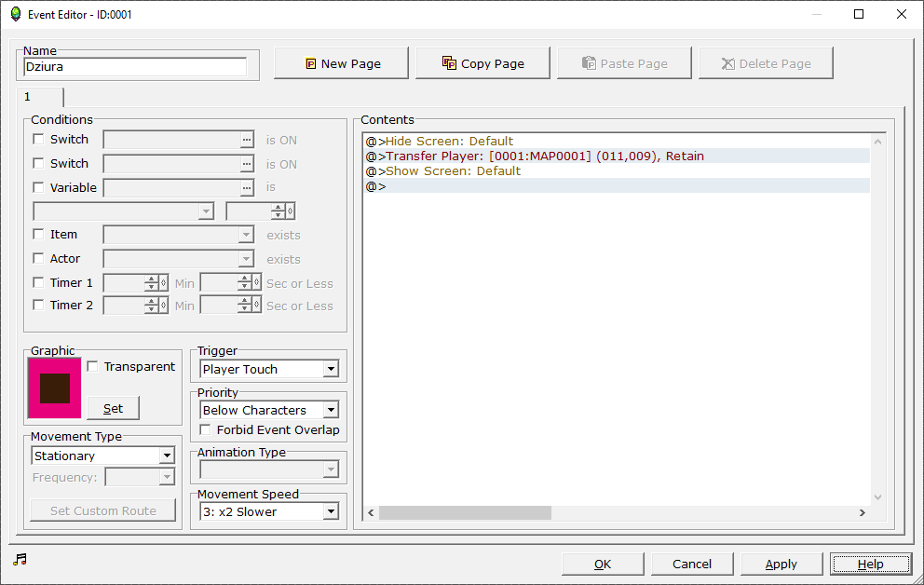The image size is (924, 585).
Task: Toggle the Transparent graphic checkbox
Action: tap(92, 366)
